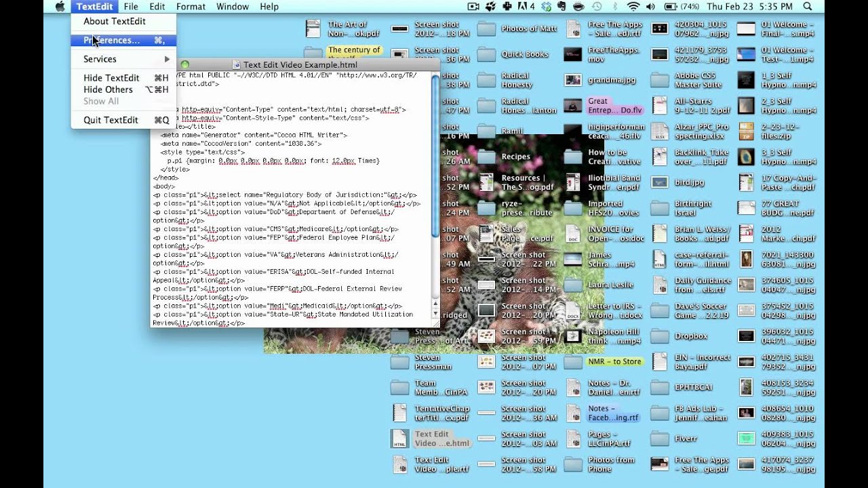Select the Fiverr folder icon
Viewport: 868px width, 488px height.
660,439
